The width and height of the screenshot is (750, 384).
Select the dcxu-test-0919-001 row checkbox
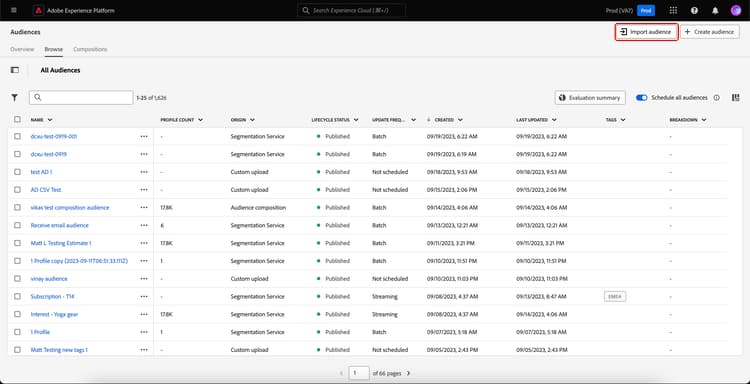click(x=17, y=136)
